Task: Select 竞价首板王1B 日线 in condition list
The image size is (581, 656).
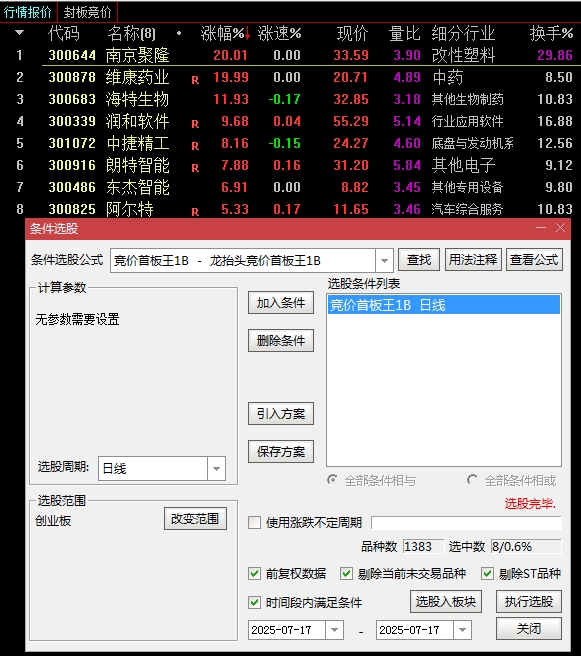Action: tap(443, 305)
